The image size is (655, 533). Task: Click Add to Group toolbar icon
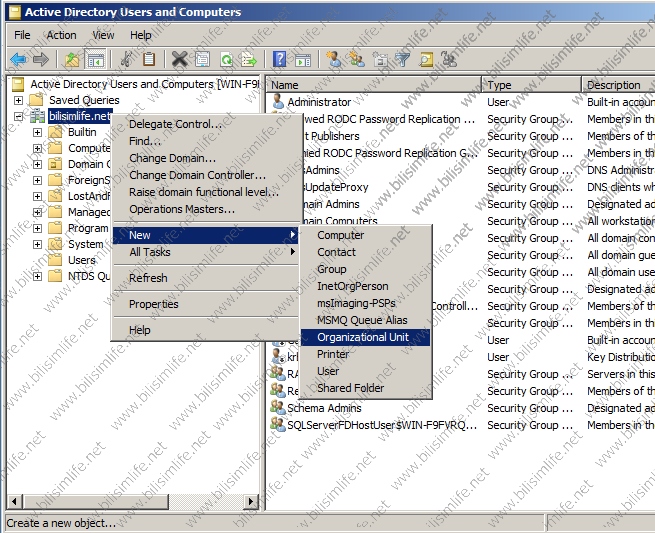pos(449,59)
